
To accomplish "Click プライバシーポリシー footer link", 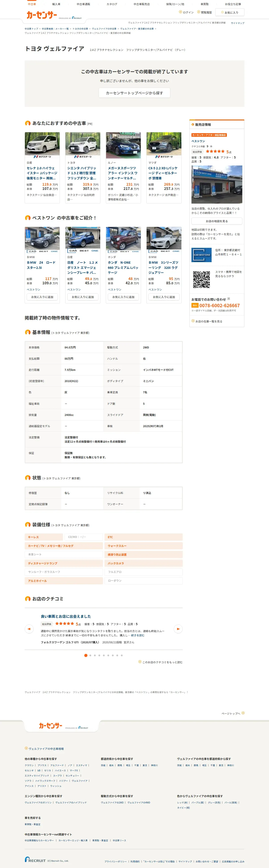I will [x=115, y=861].
